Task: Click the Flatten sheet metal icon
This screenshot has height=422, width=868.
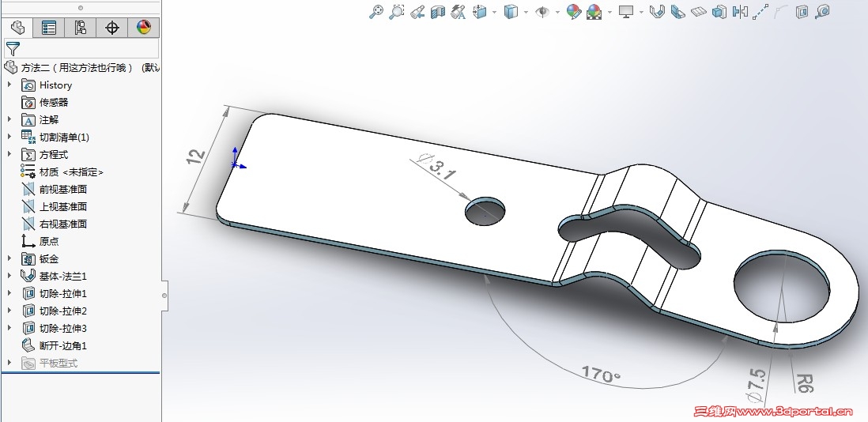Action: 699,11
